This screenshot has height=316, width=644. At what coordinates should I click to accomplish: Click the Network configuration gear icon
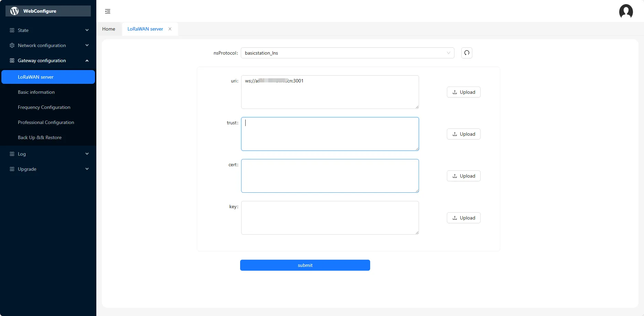[x=12, y=45]
